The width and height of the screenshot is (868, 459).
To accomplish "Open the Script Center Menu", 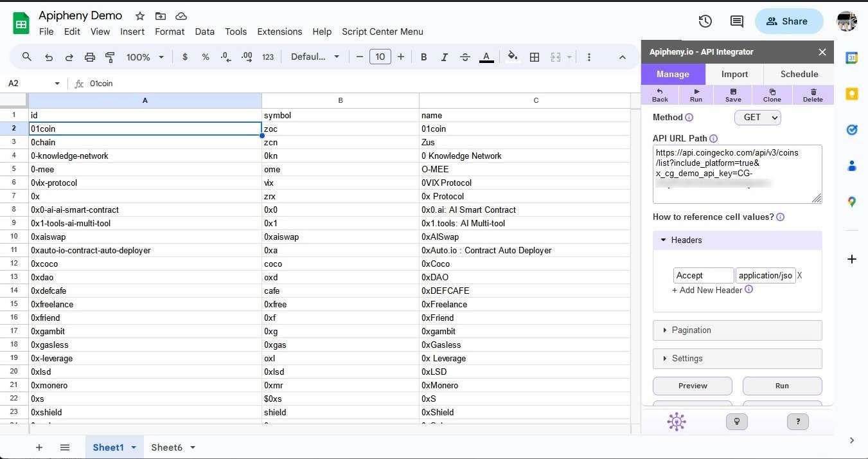I will (x=382, y=32).
